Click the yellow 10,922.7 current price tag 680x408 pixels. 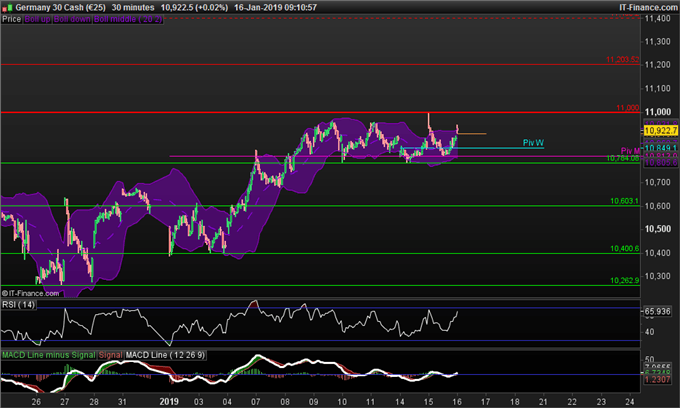tap(660, 131)
